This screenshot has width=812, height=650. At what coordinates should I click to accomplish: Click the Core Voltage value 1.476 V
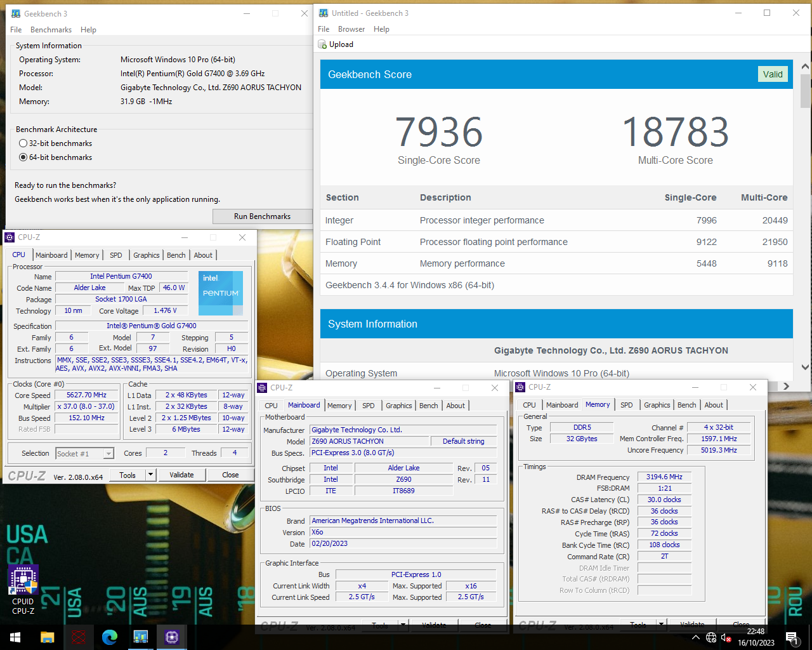tap(166, 310)
